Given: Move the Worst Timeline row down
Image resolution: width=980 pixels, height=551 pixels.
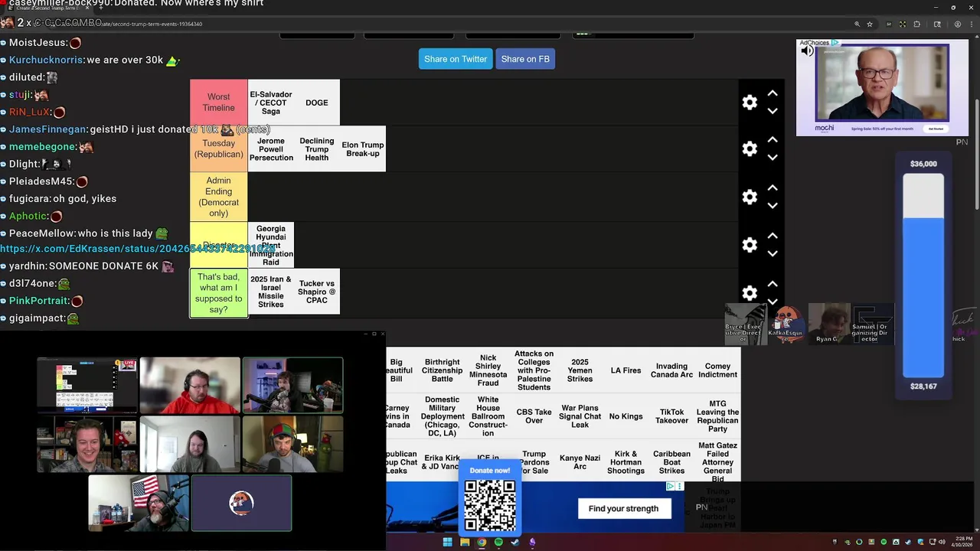Looking at the screenshot, I should [773, 112].
